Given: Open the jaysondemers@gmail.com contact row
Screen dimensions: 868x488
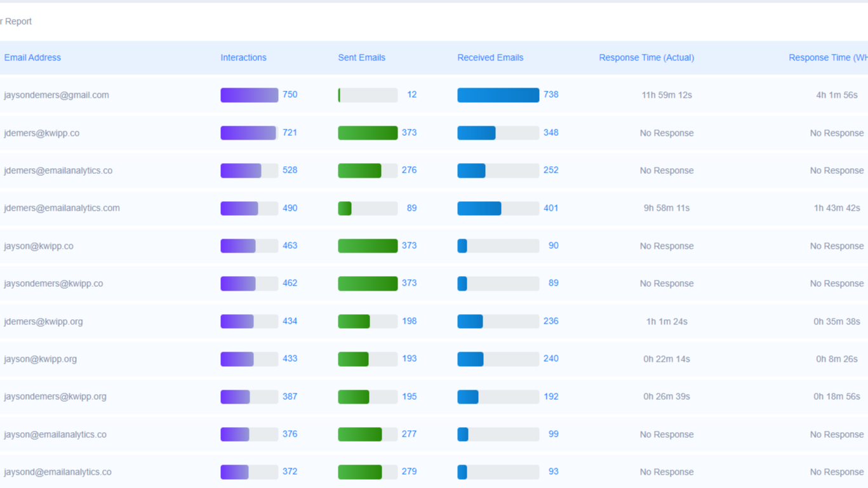Looking at the screenshot, I should click(57, 95).
